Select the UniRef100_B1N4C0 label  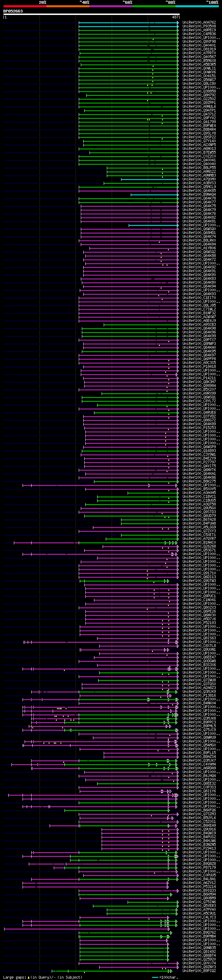pos(199,543)
